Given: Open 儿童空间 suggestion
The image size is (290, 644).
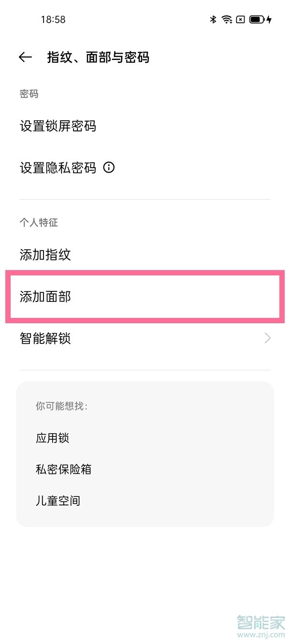Looking at the screenshot, I should [58, 501].
